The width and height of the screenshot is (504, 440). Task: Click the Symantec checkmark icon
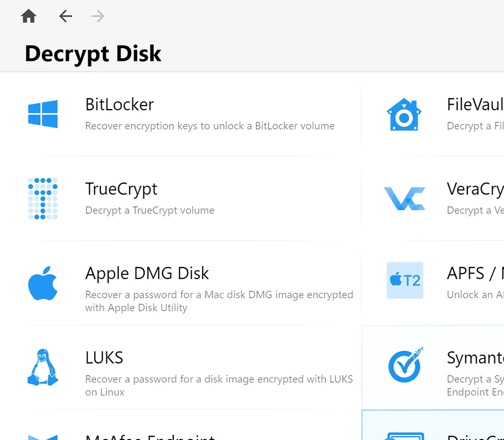405,365
